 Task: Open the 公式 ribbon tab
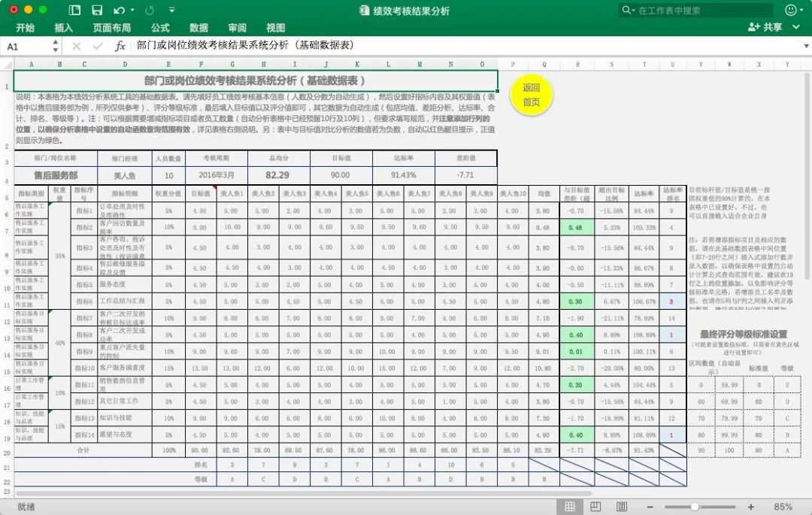[x=160, y=28]
